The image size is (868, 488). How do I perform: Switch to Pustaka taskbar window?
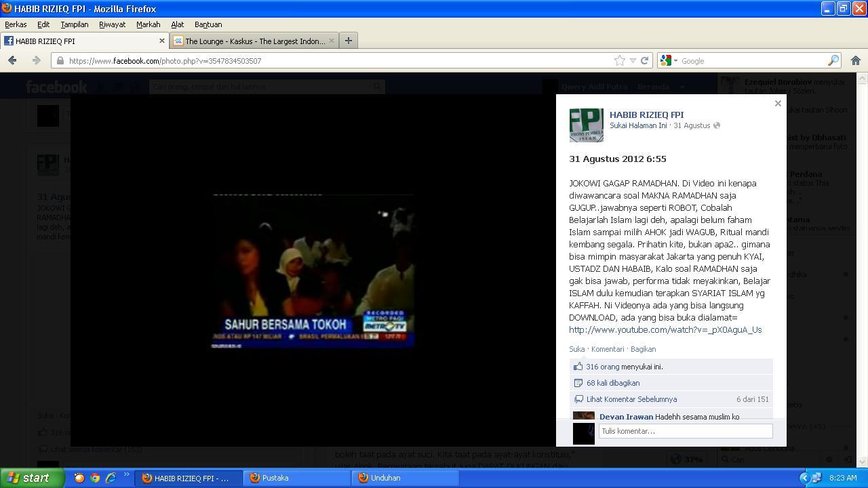296,478
